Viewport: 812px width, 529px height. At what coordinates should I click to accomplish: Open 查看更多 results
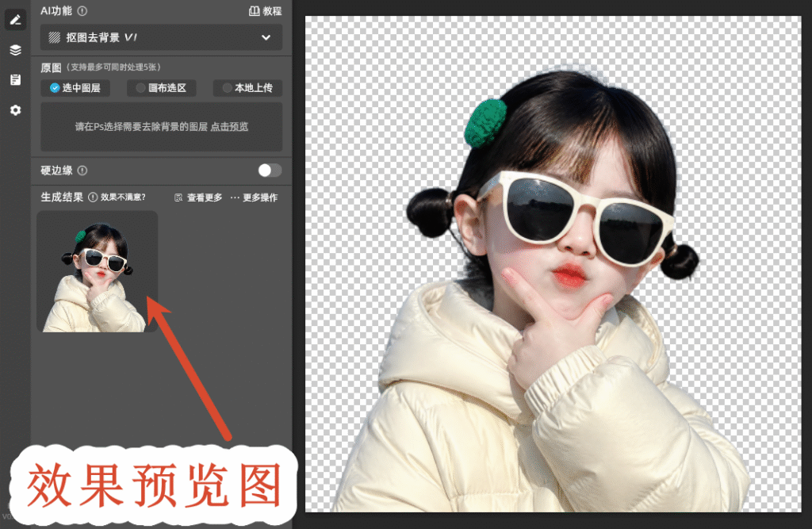[199, 197]
